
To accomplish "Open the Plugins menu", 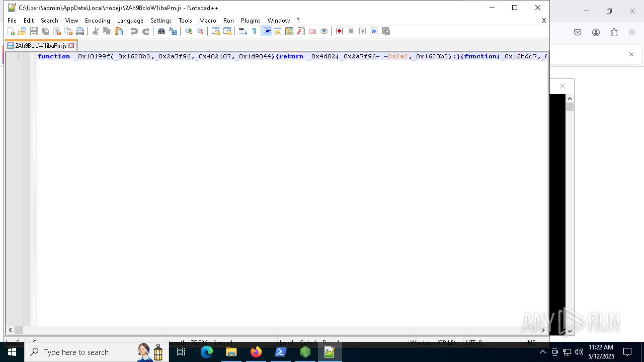I will coord(251,21).
